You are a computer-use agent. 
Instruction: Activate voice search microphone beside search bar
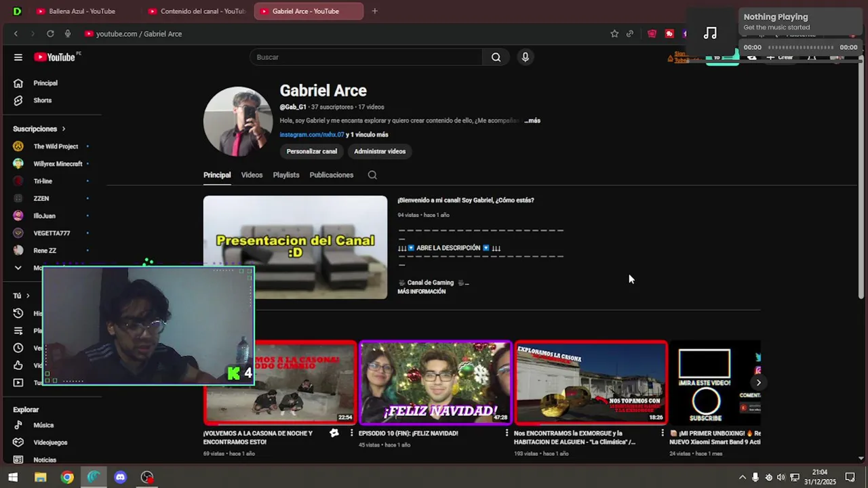point(525,57)
